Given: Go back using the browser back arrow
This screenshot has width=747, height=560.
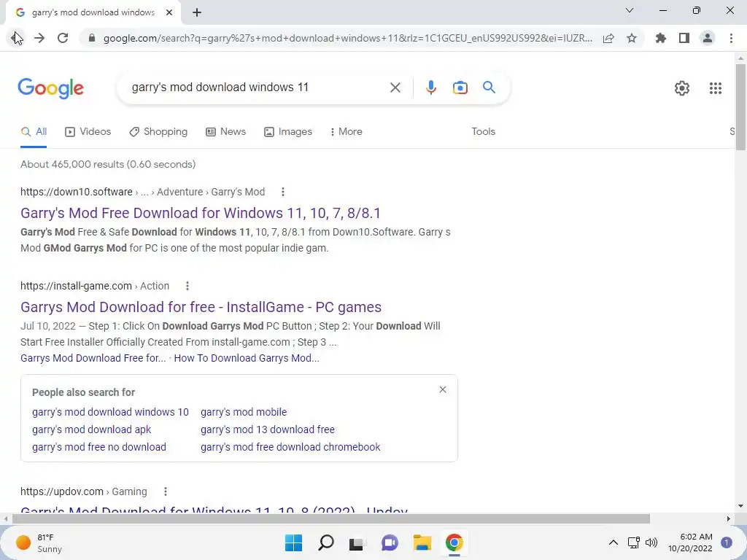Looking at the screenshot, I should tap(16, 38).
